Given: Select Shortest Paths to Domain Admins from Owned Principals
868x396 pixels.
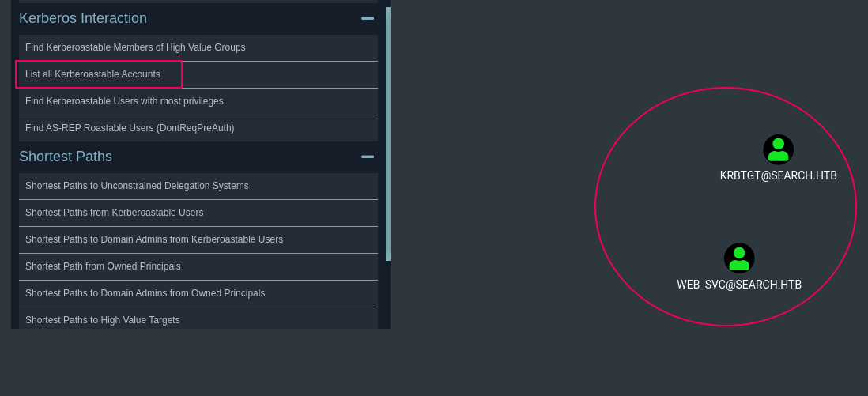Looking at the screenshot, I should point(145,293).
